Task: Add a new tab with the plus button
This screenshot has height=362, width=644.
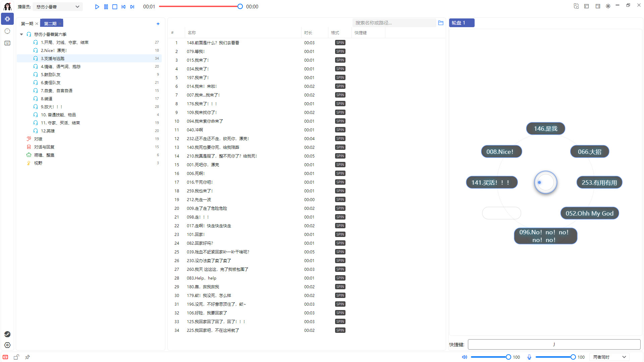Action: [x=158, y=23]
